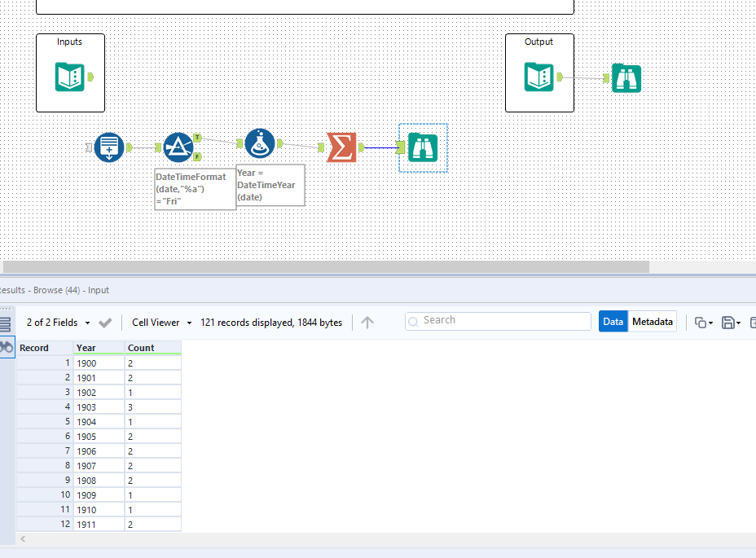The width and height of the screenshot is (756, 558).
Task: Open the copy options dropdown arrow
Action: tap(711, 323)
